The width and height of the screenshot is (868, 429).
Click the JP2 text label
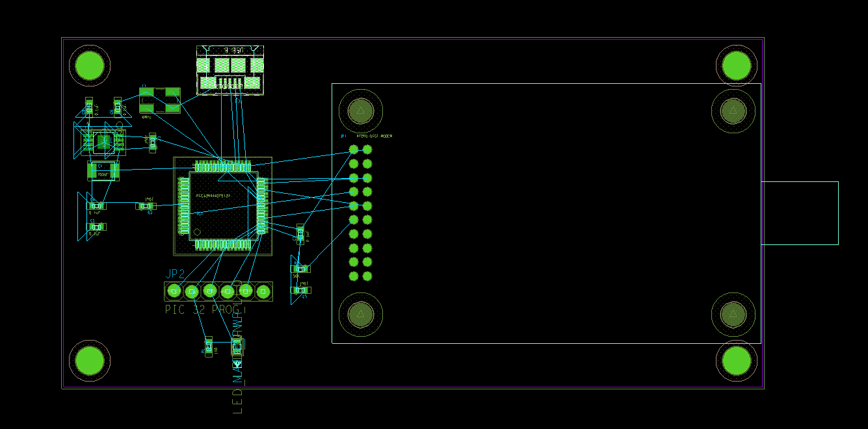174,274
